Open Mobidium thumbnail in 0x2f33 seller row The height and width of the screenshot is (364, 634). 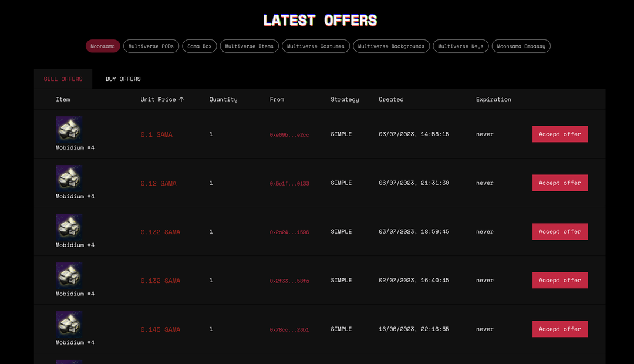[x=69, y=275]
